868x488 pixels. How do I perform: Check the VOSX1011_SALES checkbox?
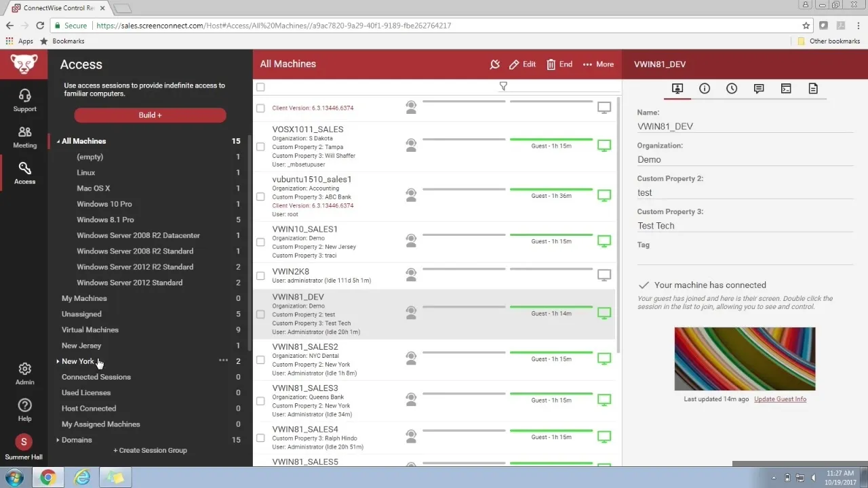pos(260,146)
